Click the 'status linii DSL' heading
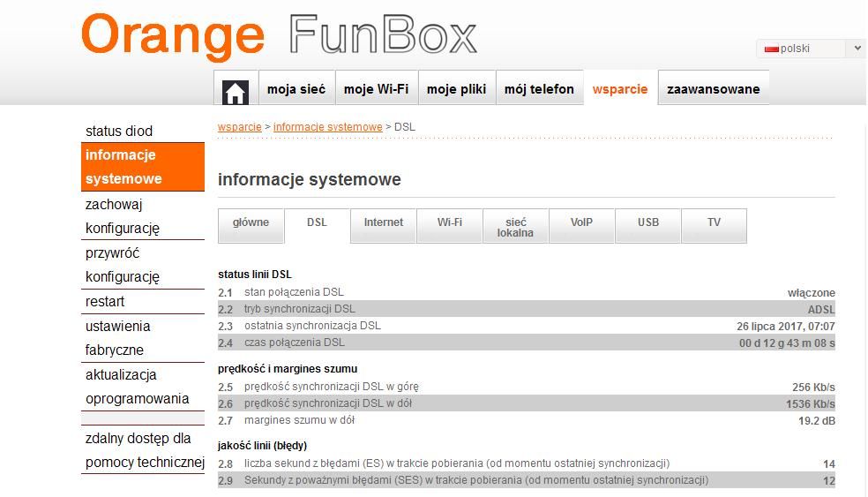868x497 pixels. tap(255, 275)
